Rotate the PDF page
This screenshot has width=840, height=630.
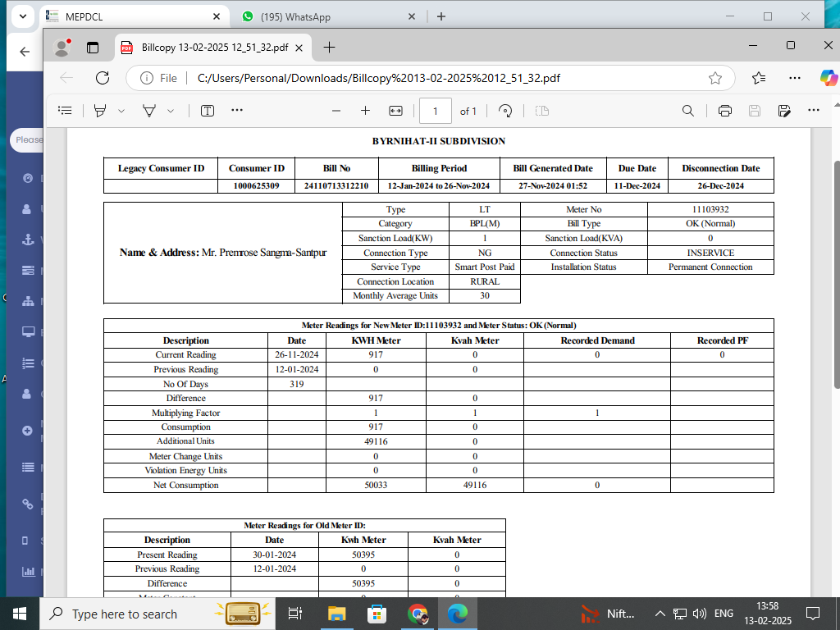coord(505,111)
